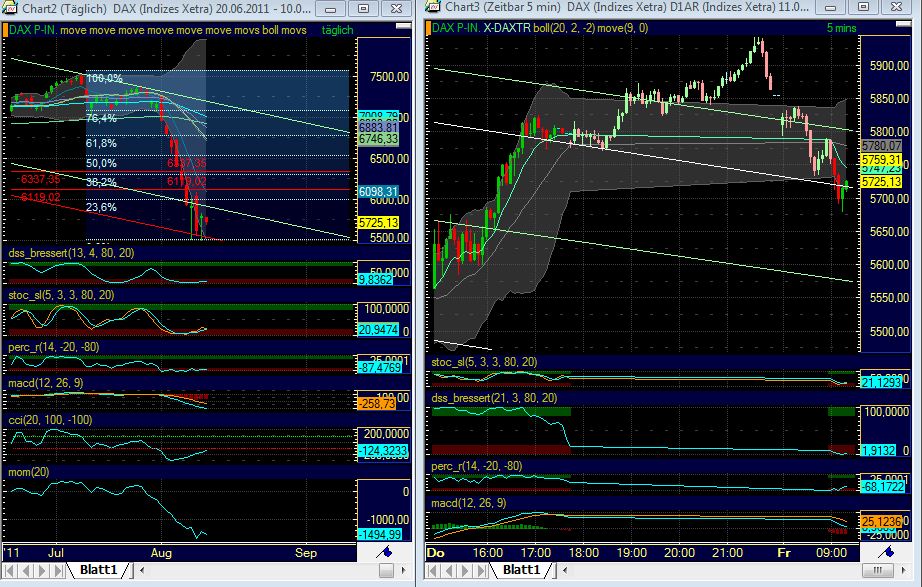
Task: Click the 5780,07 price tag
Action: tap(881, 145)
